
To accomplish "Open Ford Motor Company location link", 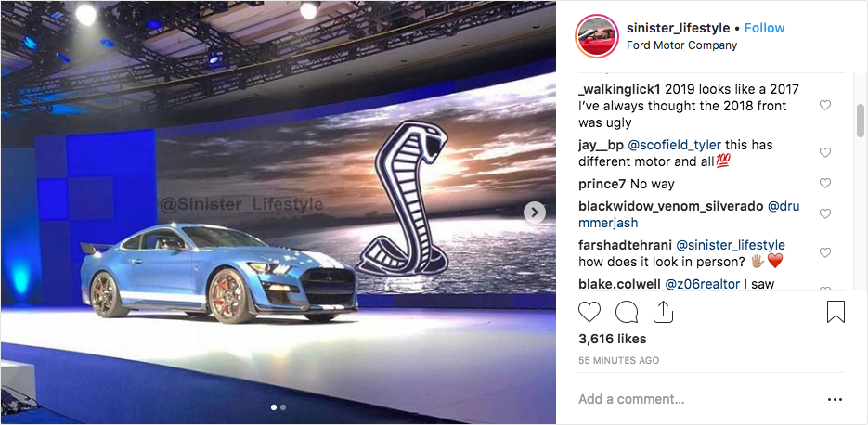I will tap(681, 45).
